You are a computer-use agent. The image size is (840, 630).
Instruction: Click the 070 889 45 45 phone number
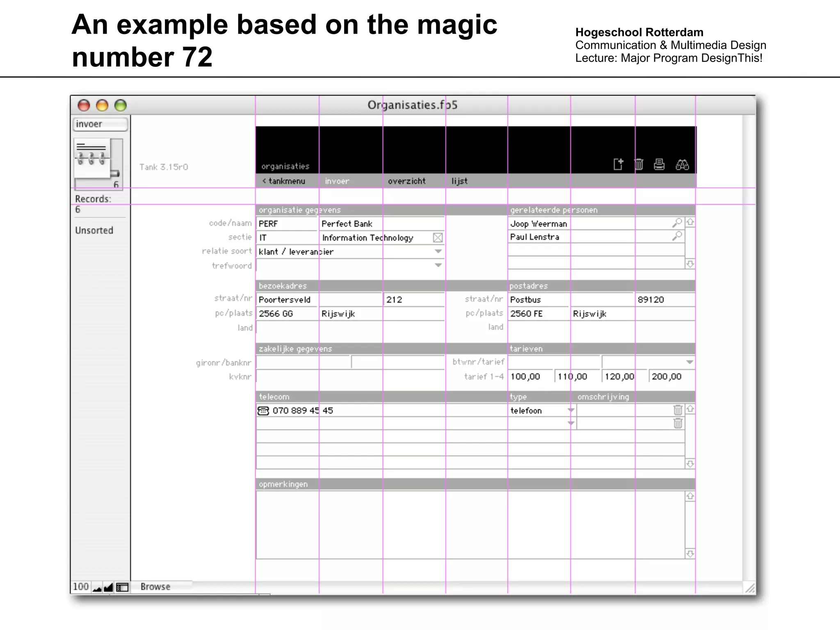pos(303,410)
